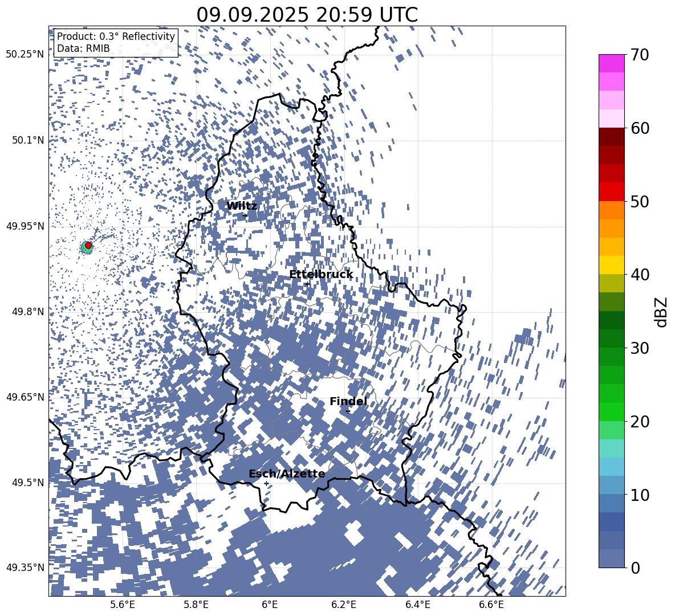
Task: Click the 6.2°E longitude label
Action: (x=344, y=605)
